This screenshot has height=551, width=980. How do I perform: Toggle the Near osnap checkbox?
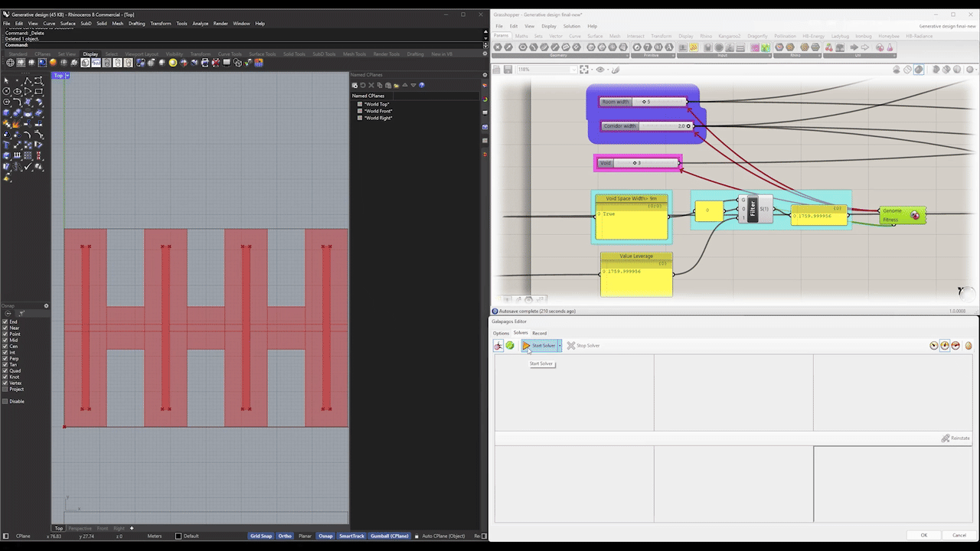click(x=5, y=328)
